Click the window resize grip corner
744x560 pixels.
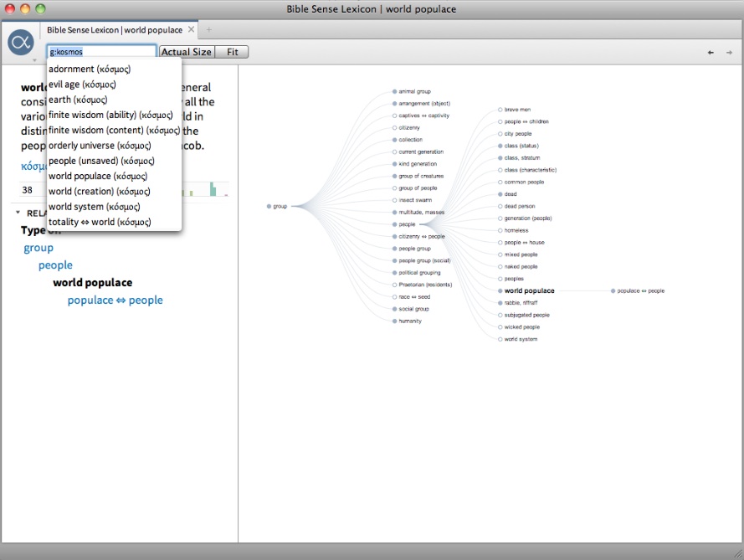coord(737,553)
